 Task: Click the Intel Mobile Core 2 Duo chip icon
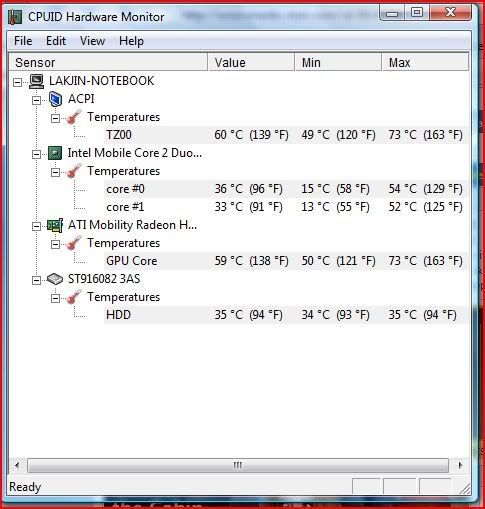[x=55, y=153]
